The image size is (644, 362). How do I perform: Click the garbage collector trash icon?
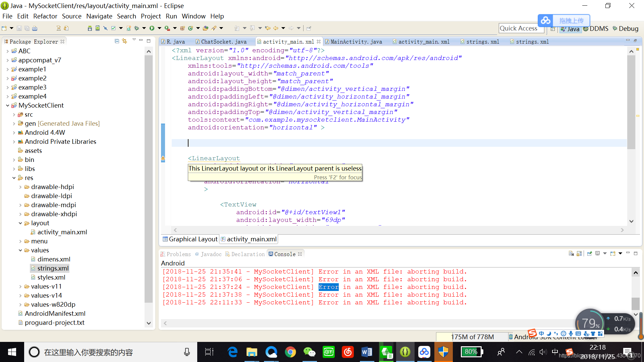(x=511, y=337)
